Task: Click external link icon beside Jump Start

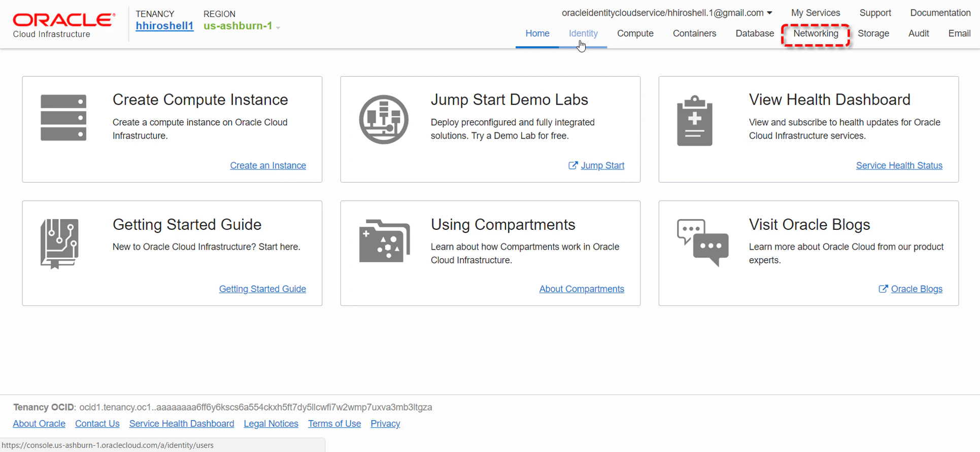Action: [x=573, y=165]
